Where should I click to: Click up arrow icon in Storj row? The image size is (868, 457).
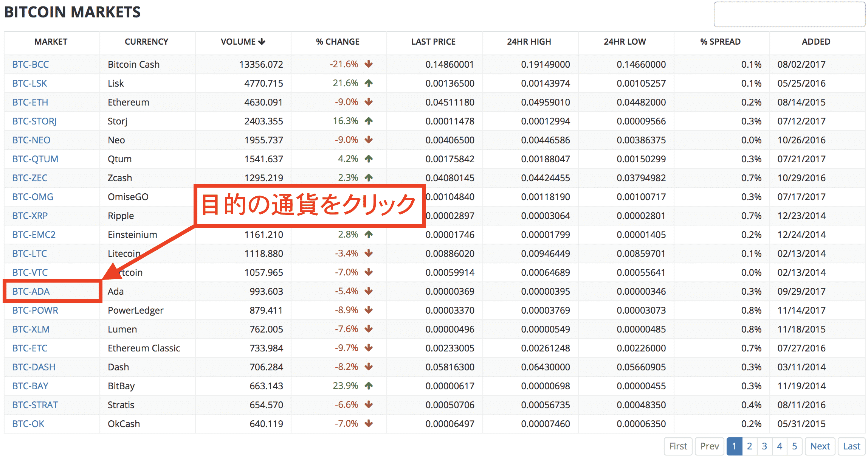pos(369,121)
